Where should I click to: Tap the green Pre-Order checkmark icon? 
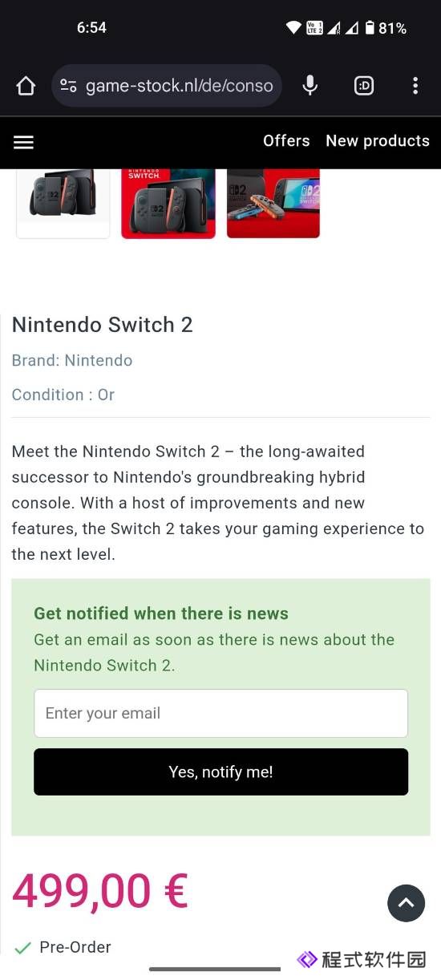point(22,947)
